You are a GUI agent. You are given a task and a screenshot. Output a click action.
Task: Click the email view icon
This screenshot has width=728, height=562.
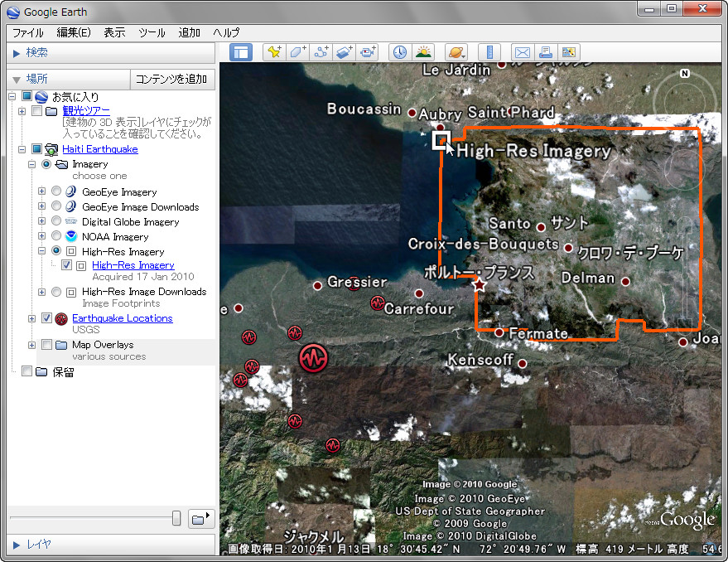(x=522, y=51)
